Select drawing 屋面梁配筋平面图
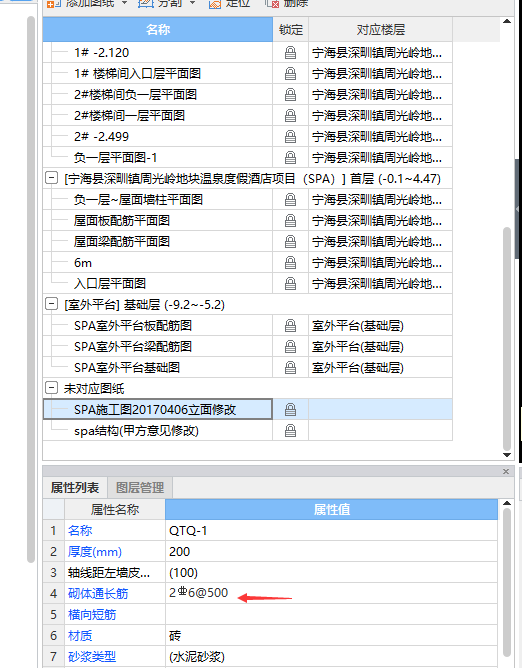Screen dimensions: 522x668 122,242
